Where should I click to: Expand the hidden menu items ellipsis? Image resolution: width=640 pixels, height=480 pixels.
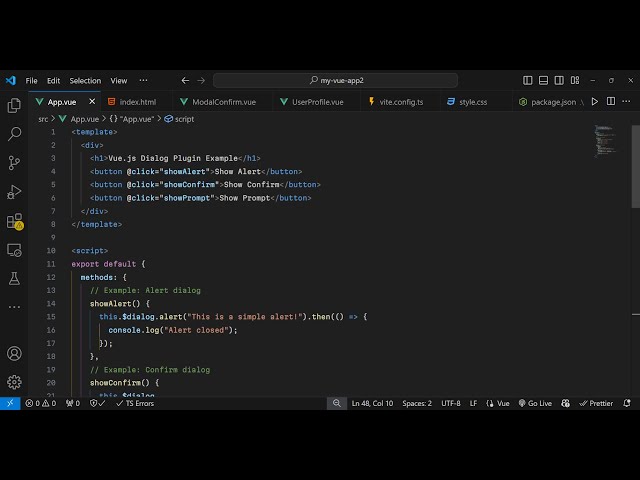[143, 80]
